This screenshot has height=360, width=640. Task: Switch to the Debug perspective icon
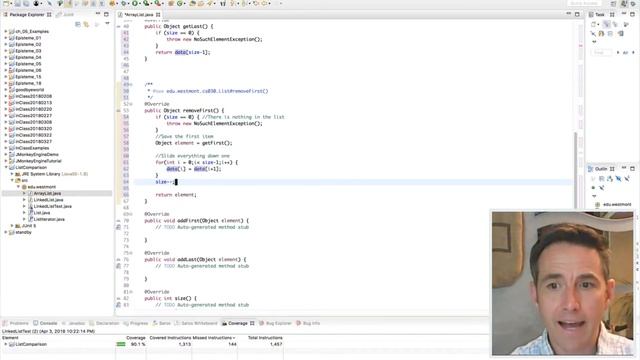point(633,4)
